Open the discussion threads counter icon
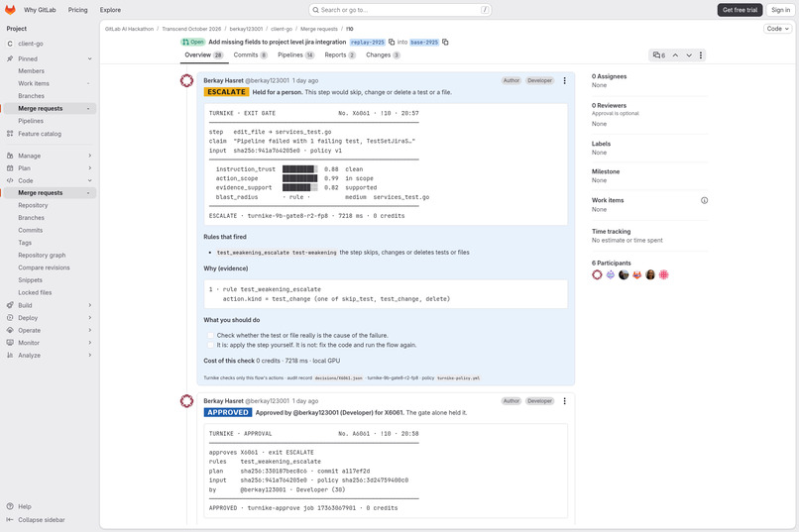The image size is (799, 532). [659, 54]
